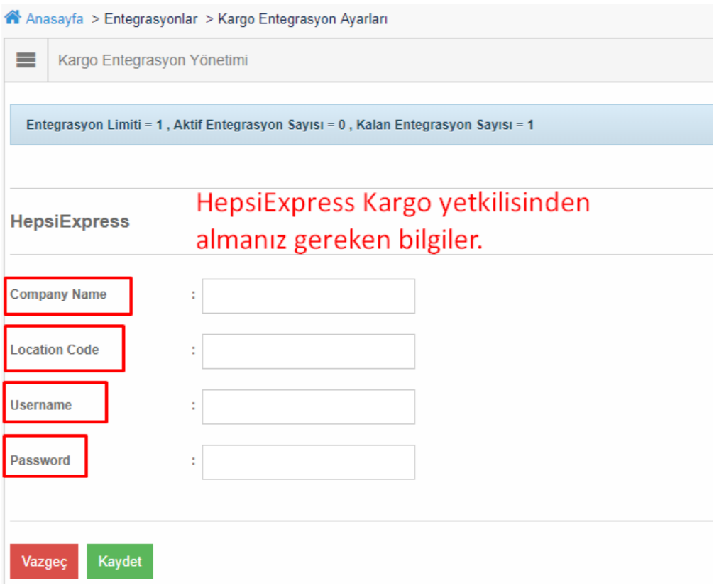The image size is (714, 588).
Task: Click the home icon in breadcrumb
Action: (x=13, y=17)
